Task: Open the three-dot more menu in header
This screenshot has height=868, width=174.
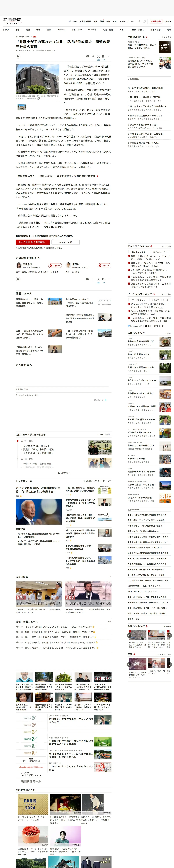Action: coord(132,21)
